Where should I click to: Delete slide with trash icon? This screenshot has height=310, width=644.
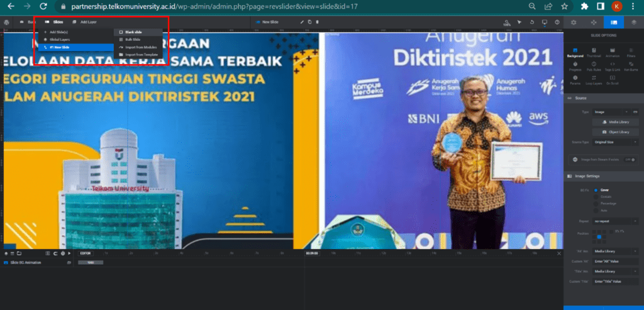317,22
